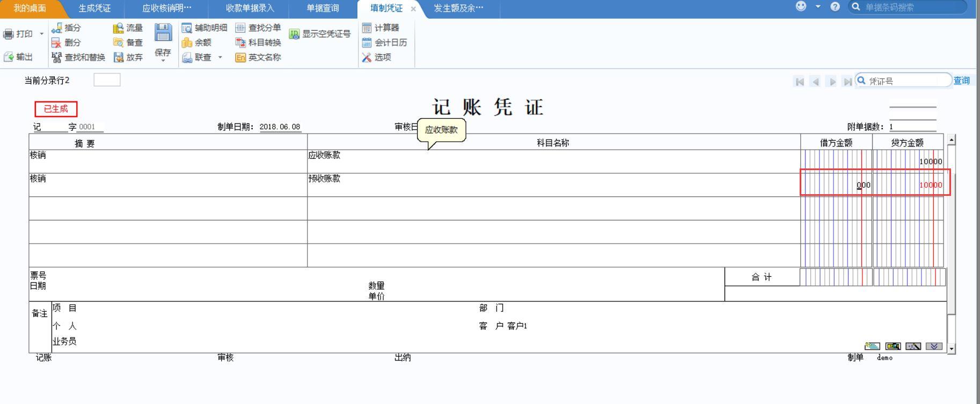Click the 输出 export button
Image resolution: width=980 pixels, height=404 pixels.
[18, 57]
